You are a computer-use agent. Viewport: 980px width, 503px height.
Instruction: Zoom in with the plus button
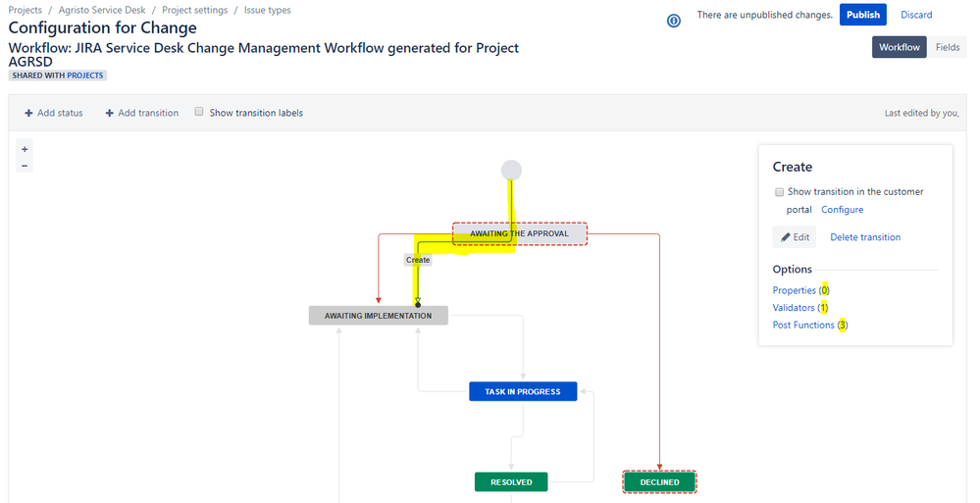coord(25,149)
